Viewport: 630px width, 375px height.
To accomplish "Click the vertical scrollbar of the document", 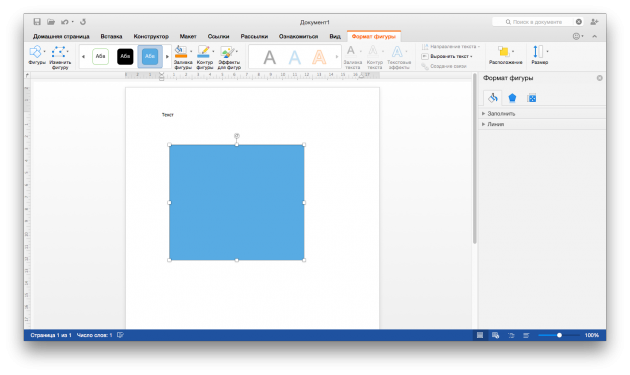I will [475, 159].
